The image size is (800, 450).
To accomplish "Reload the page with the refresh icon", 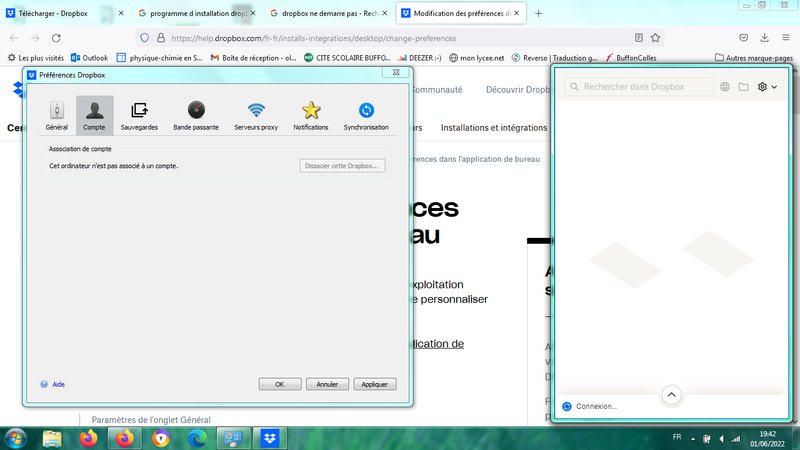I will [56, 38].
